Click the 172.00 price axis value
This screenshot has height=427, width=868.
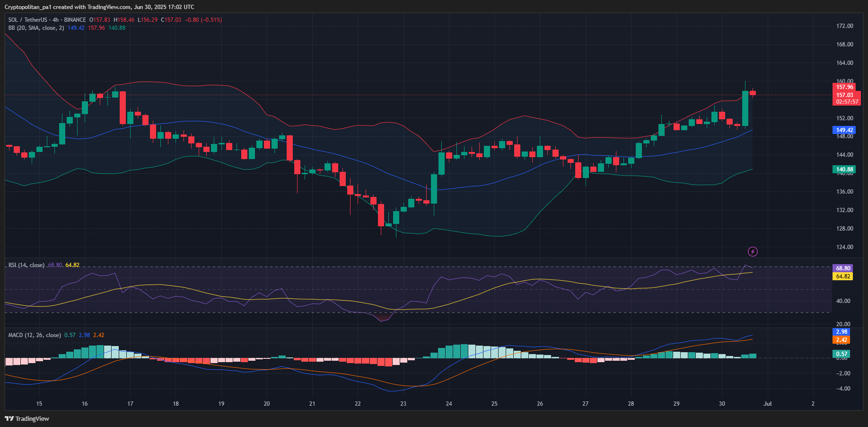click(x=845, y=26)
